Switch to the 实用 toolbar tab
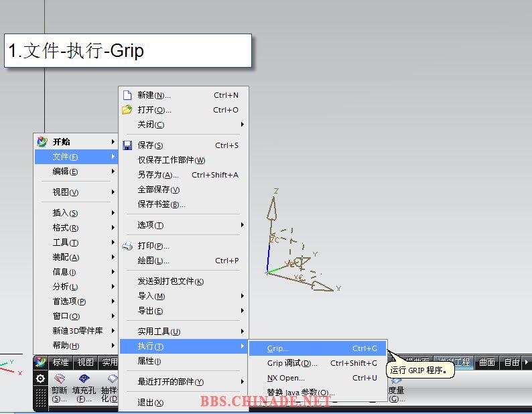 (109, 362)
